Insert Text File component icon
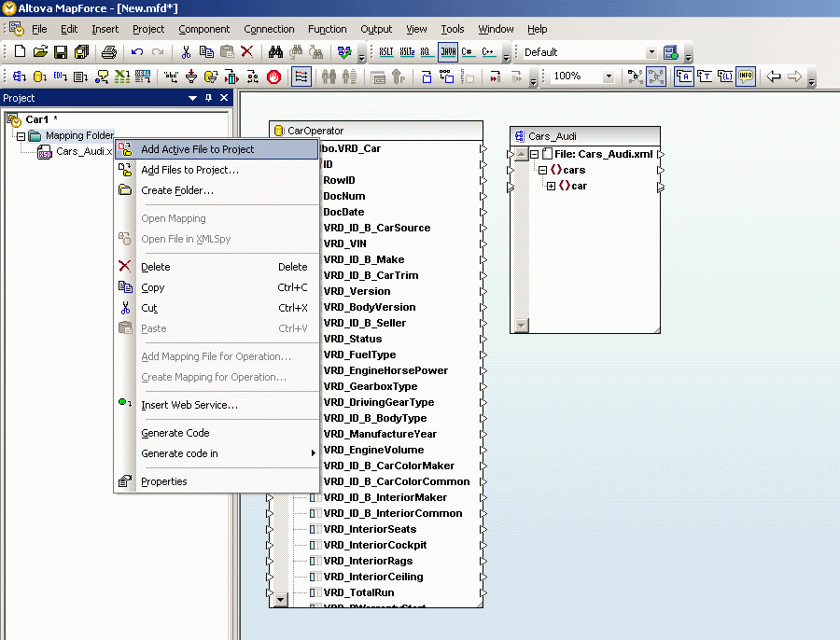Image resolution: width=840 pixels, height=640 pixels. (x=80, y=77)
